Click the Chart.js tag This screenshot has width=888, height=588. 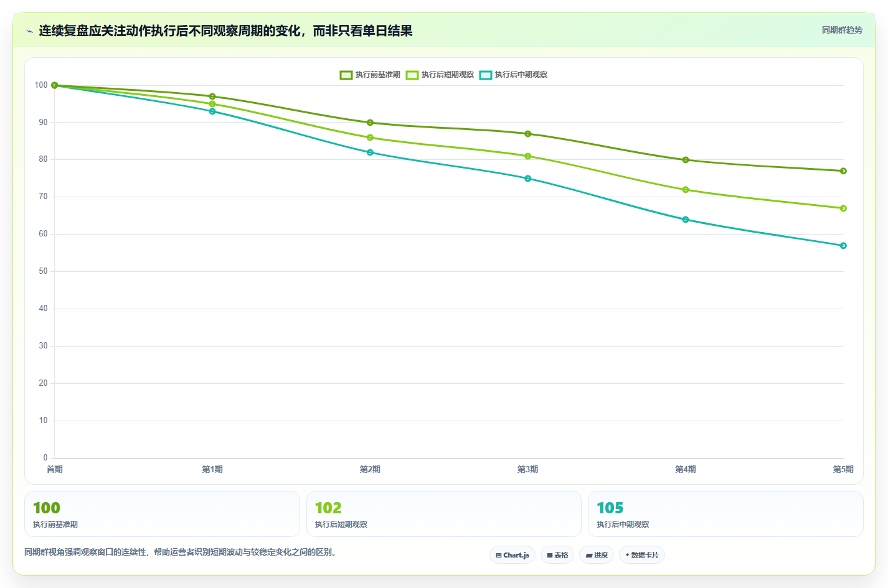pos(512,555)
